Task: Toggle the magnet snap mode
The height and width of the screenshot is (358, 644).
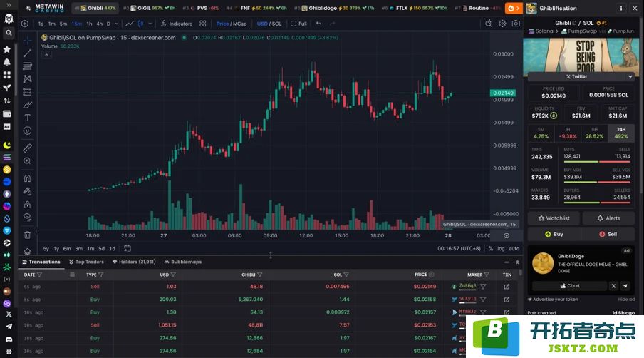Action: pyautogui.click(x=28, y=178)
